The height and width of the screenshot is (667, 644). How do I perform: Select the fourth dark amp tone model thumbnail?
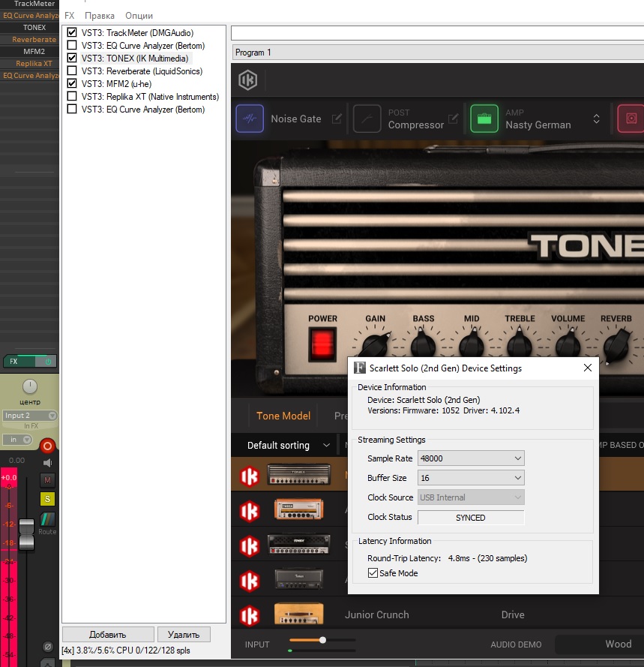point(299,579)
